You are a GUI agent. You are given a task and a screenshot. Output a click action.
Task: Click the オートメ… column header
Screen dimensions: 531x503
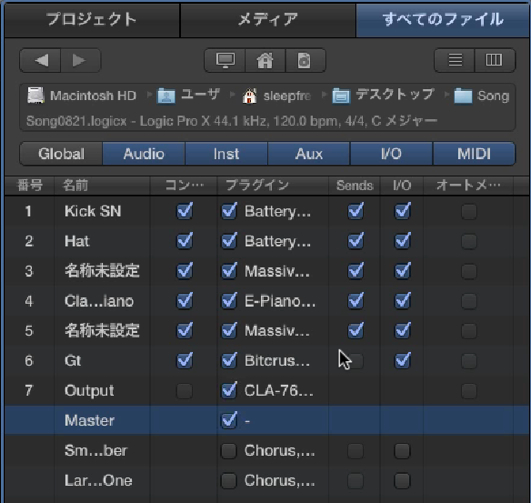(x=469, y=185)
